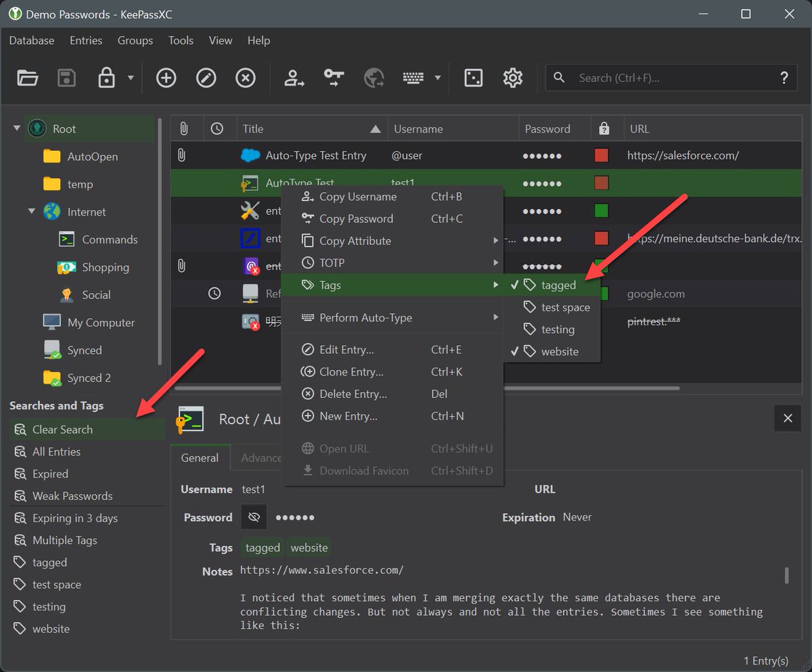The image size is (812, 672).
Task: Sort entries by Username column header
Action: click(x=453, y=129)
